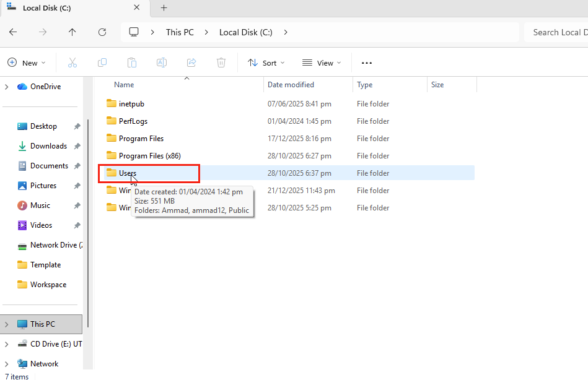Select This PC in the address breadcrumb
The height and width of the screenshot is (380, 588).
pos(180,32)
